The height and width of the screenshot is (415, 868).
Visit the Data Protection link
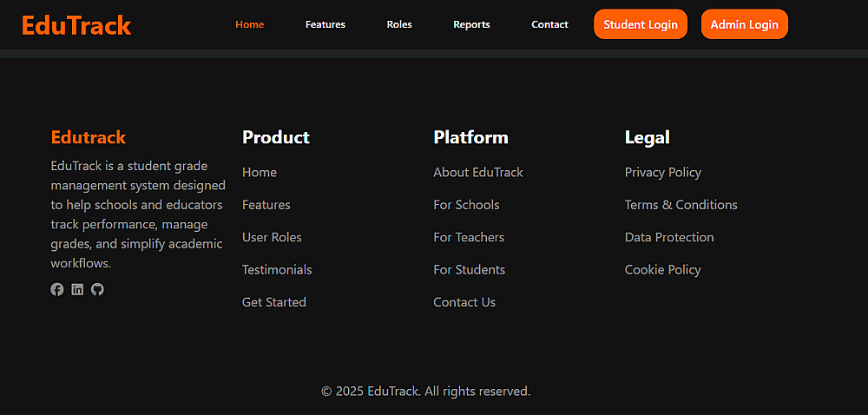point(669,237)
